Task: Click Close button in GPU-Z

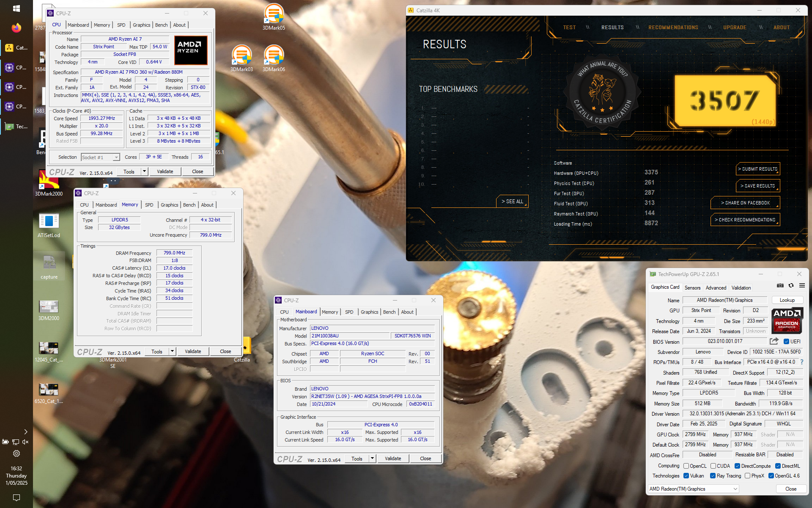Action: [x=790, y=489]
